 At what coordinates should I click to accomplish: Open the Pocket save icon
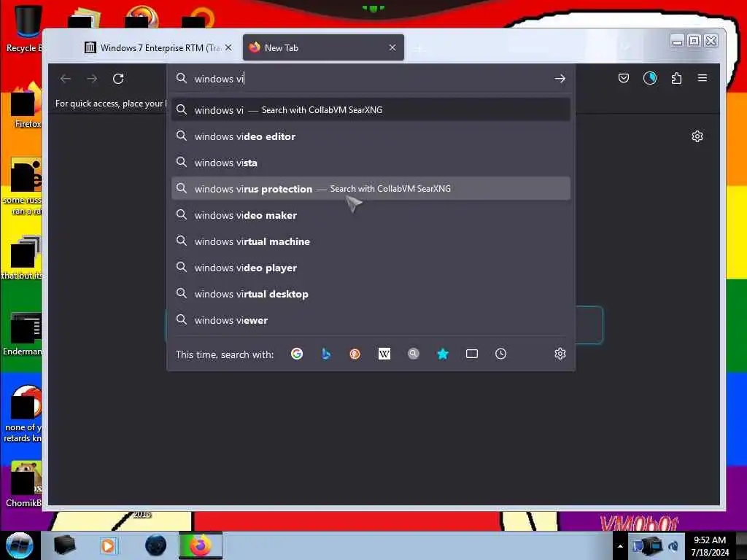point(623,78)
